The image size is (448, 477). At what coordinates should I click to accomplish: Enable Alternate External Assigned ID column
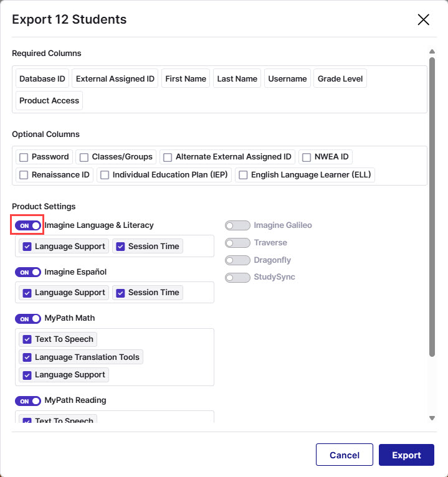pyautogui.click(x=168, y=158)
